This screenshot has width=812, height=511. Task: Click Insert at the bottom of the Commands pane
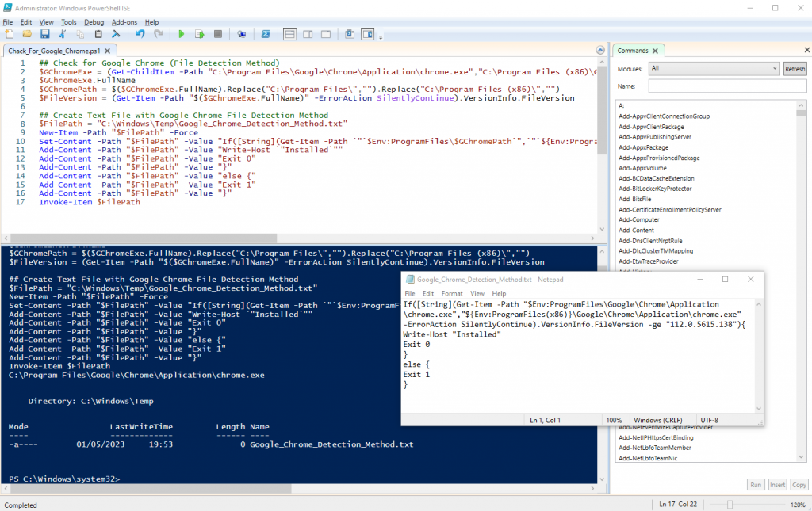(x=777, y=484)
